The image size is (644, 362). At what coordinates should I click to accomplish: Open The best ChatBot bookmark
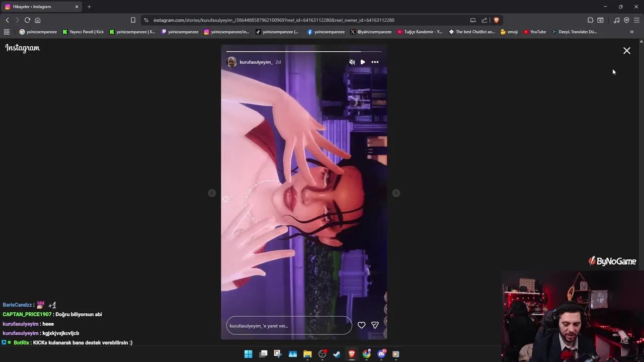(472, 32)
